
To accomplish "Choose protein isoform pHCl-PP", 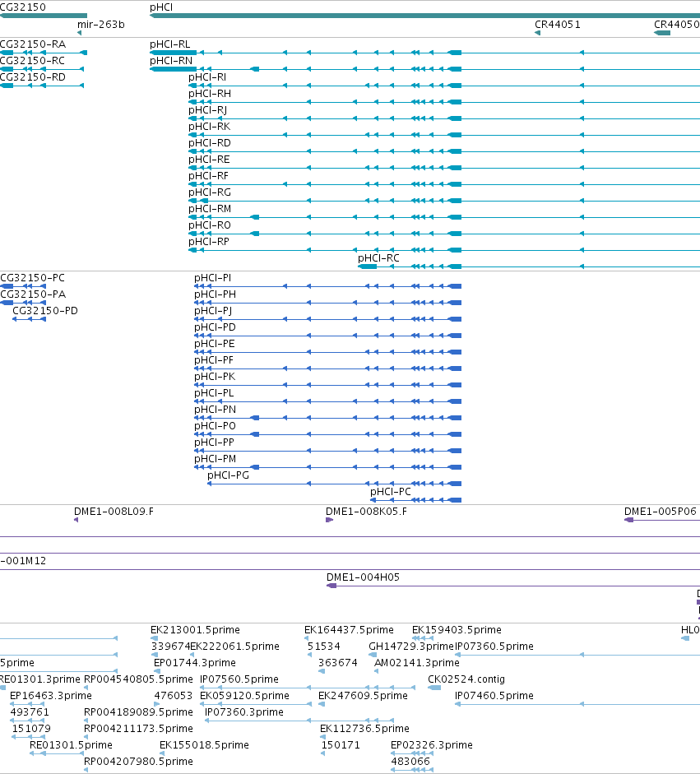I will pyautogui.click(x=214, y=443).
